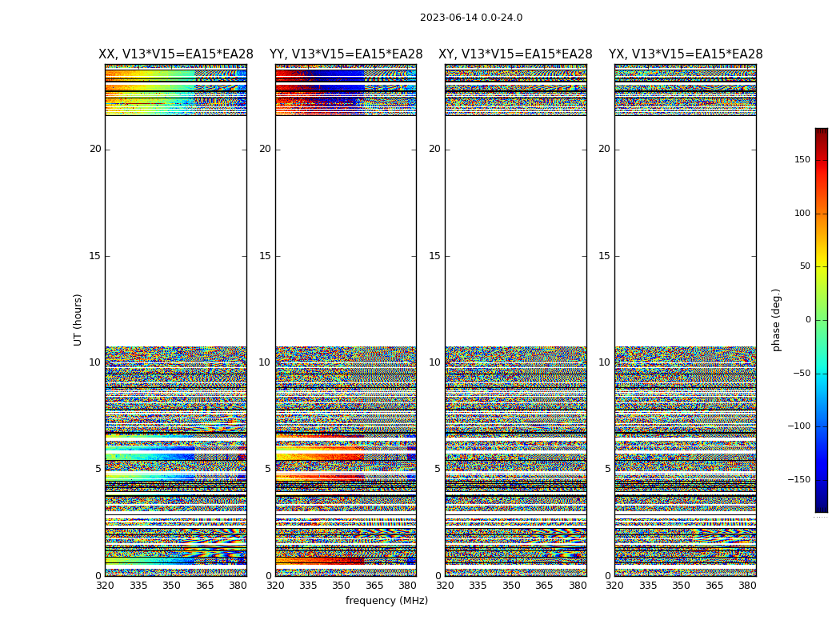Screen dimensions: 840x640
Task: Select the XX, V13*V15=EA15*EA28 panel title
Action: click(176, 54)
